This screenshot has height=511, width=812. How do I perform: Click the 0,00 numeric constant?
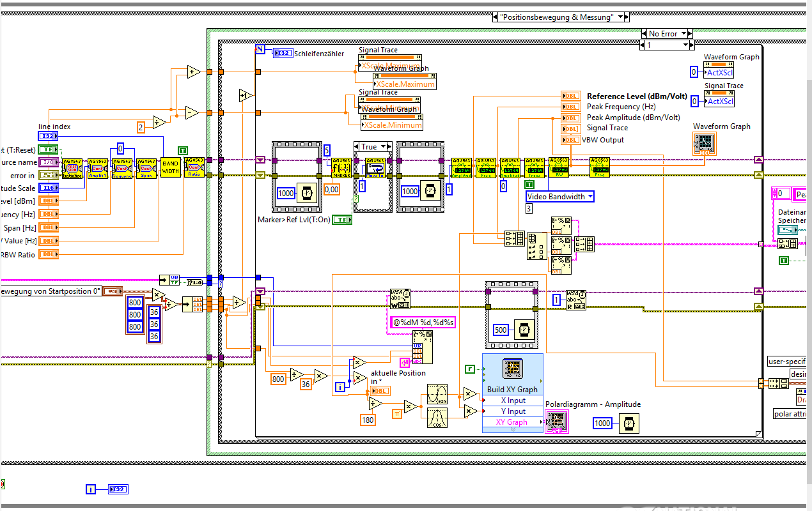332,189
